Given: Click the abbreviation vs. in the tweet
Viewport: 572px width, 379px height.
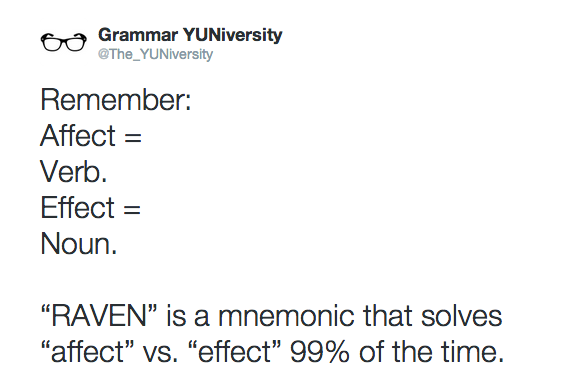Looking at the screenshot, I should [x=161, y=354].
